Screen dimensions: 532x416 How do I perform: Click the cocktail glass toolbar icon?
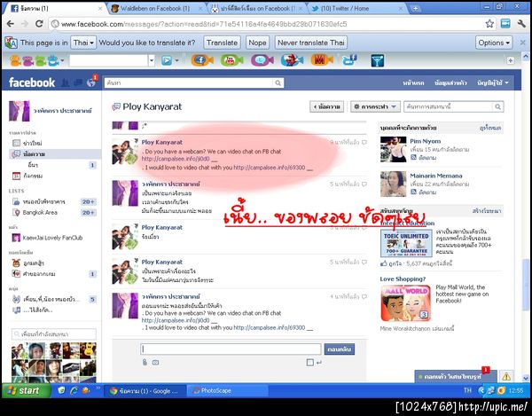378,60
